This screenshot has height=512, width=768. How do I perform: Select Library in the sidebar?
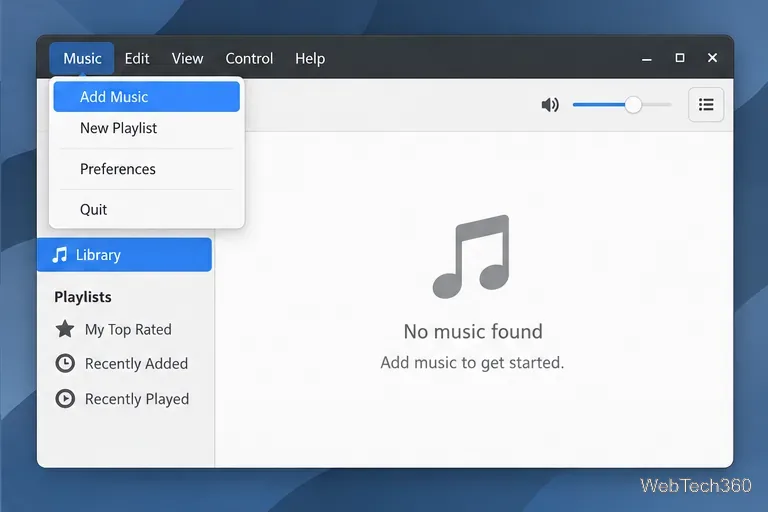coord(124,255)
